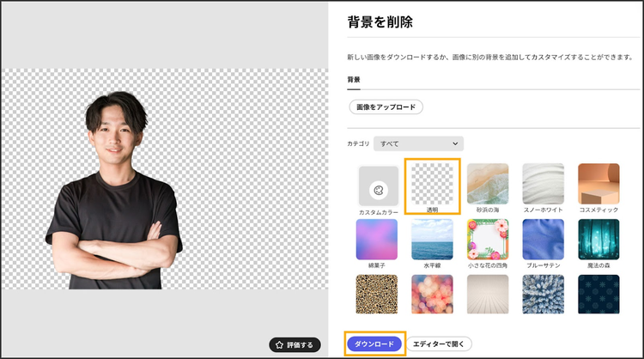Select the dark navy snowflake background

tap(598, 294)
